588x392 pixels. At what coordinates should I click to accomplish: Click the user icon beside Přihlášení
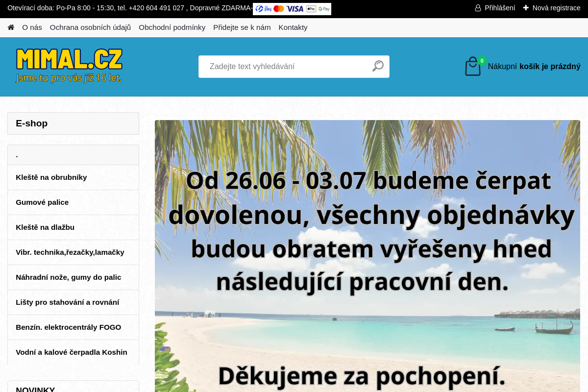coord(478,8)
